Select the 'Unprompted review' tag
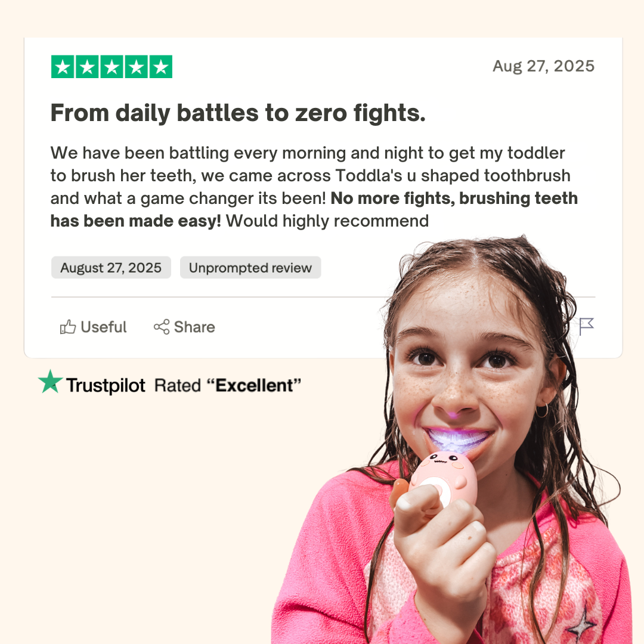644x644 pixels. pos(250,268)
